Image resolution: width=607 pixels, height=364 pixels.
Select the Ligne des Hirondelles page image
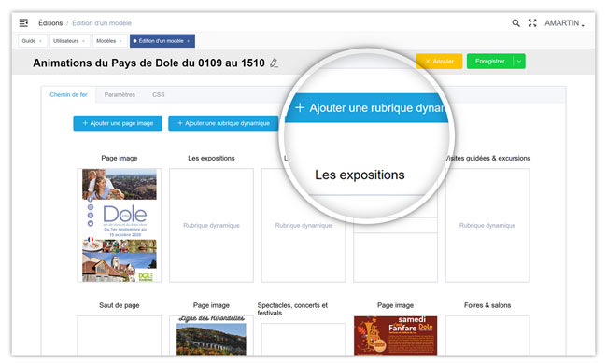point(211,335)
